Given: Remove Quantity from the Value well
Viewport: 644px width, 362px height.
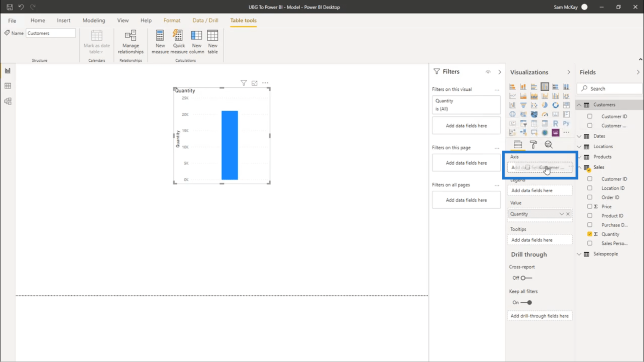Looking at the screenshot, I should pyautogui.click(x=568, y=214).
